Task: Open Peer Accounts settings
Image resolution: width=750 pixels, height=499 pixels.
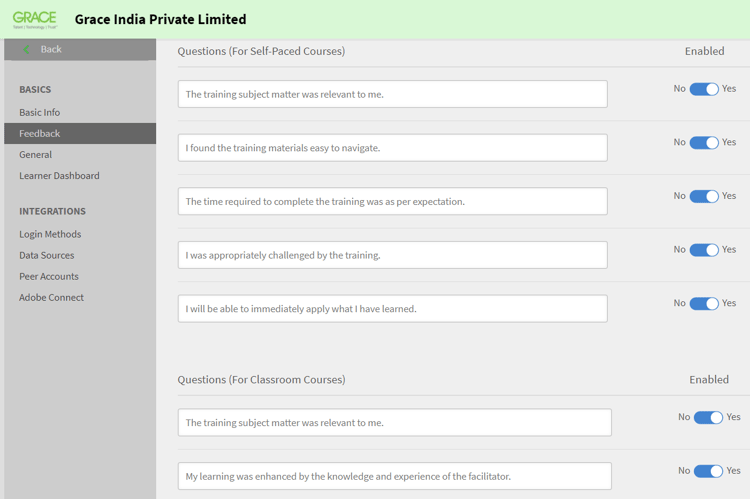Action: (x=49, y=276)
